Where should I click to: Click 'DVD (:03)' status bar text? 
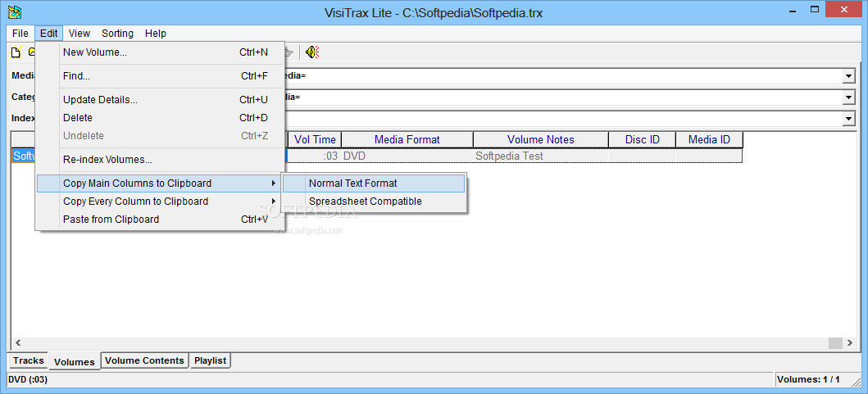[28, 379]
